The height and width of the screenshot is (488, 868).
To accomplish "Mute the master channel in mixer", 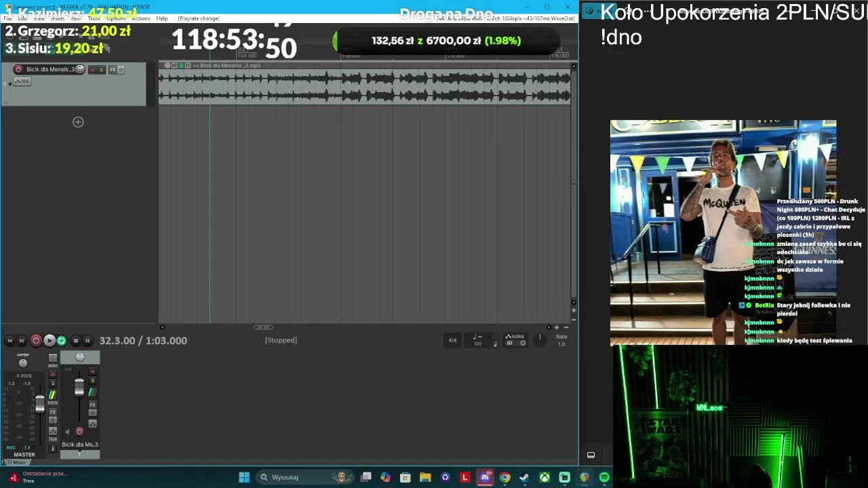I will pyautogui.click(x=53, y=374).
